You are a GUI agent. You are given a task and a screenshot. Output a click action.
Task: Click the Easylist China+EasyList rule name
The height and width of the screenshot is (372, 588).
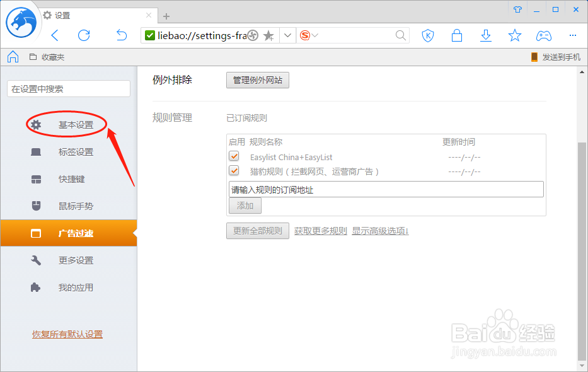291,158
